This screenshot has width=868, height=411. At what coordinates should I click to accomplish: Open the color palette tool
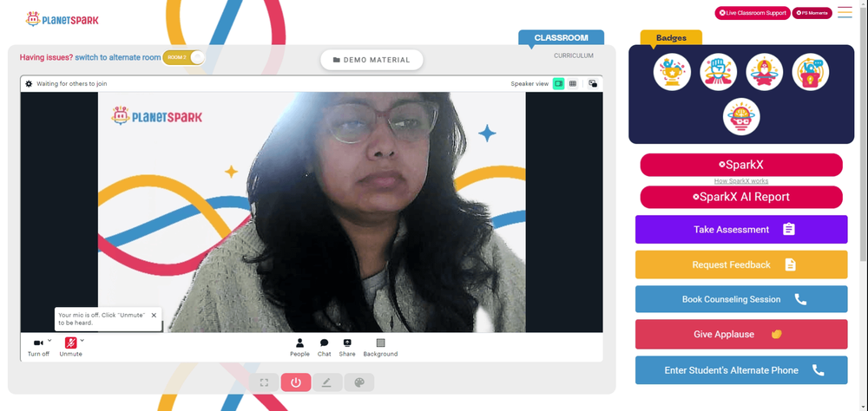click(359, 382)
